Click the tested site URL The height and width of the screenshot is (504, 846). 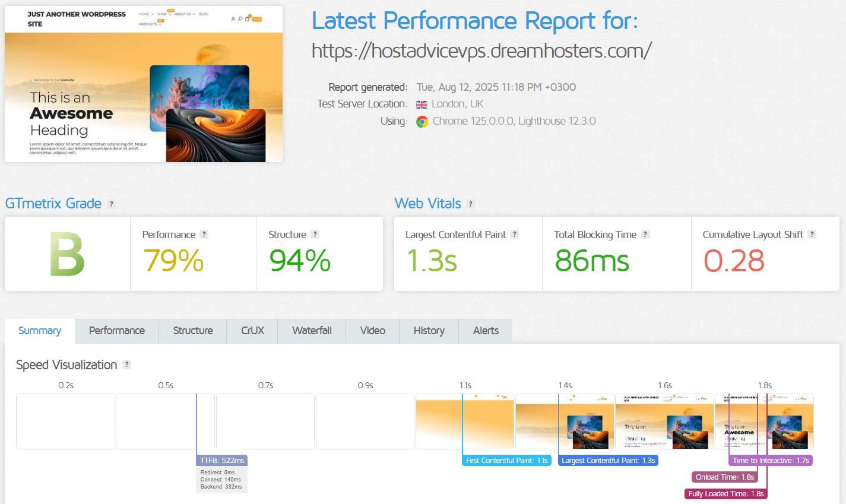(x=481, y=51)
